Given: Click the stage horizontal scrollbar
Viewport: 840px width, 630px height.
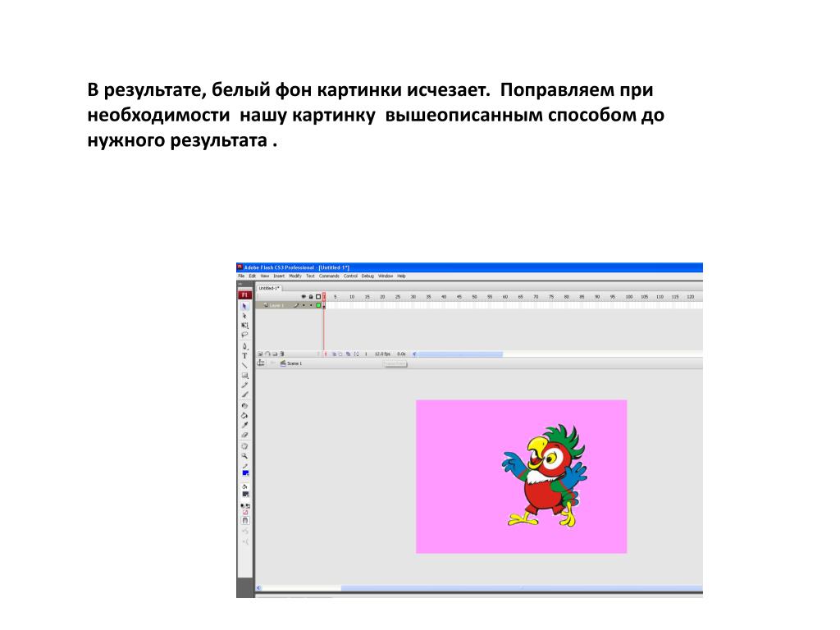Looking at the screenshot, I should 521,588.
